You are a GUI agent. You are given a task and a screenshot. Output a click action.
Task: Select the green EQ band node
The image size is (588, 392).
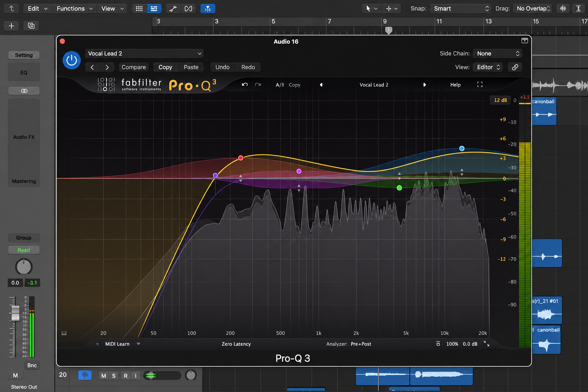[399, 188]
